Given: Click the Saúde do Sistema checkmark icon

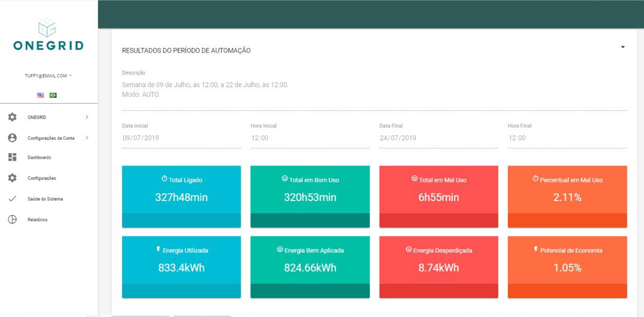Looking at the screenshot, I should [x=12, y=198].
